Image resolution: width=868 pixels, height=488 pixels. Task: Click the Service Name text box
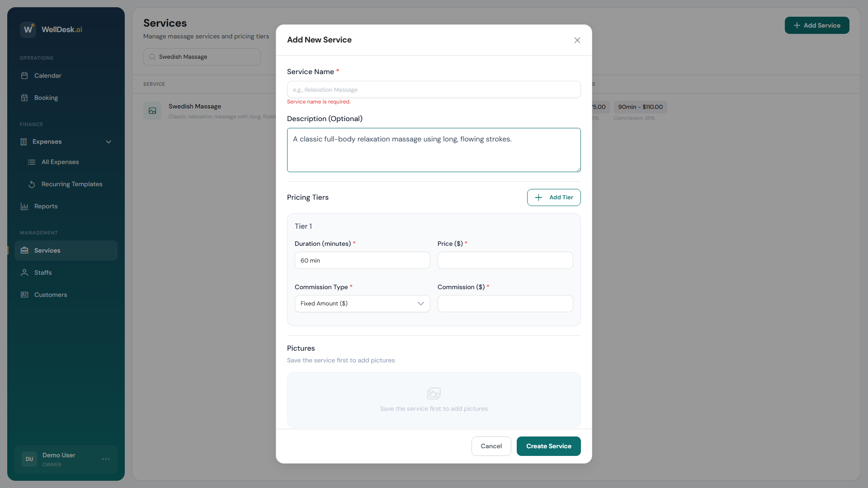tap(434, 89)
